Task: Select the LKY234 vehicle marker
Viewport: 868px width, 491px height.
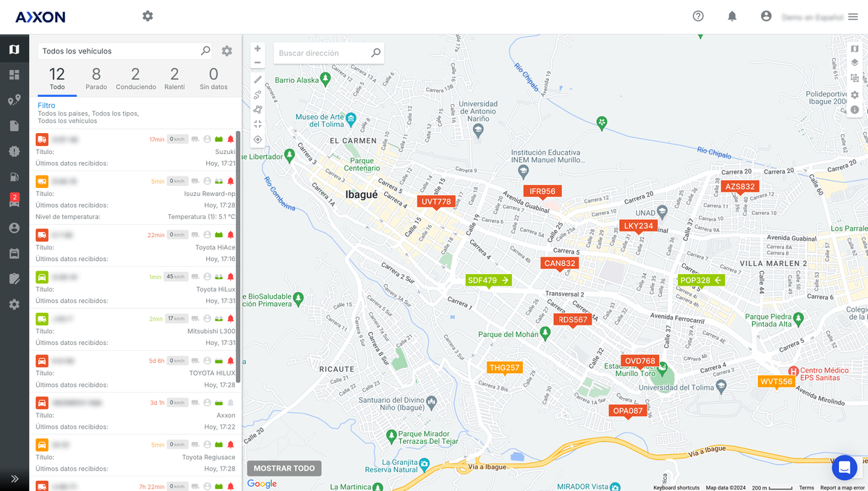Action: click(639, 226)
